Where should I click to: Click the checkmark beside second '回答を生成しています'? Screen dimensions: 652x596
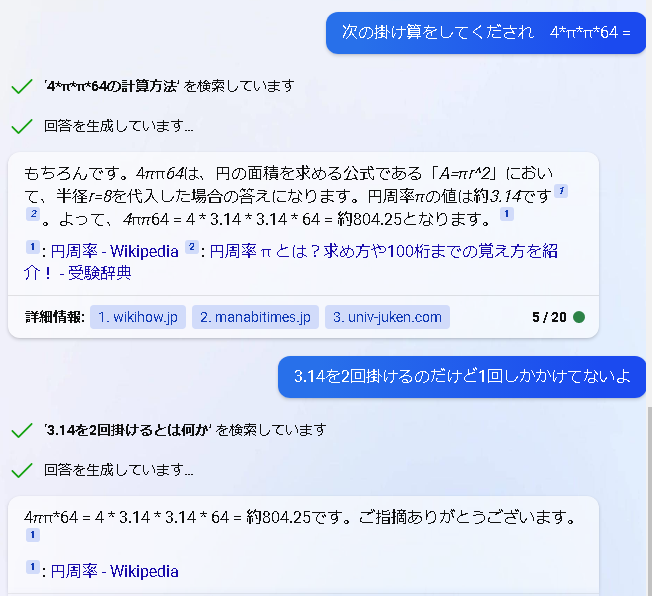pyautogui.click(x=22, y=470)
